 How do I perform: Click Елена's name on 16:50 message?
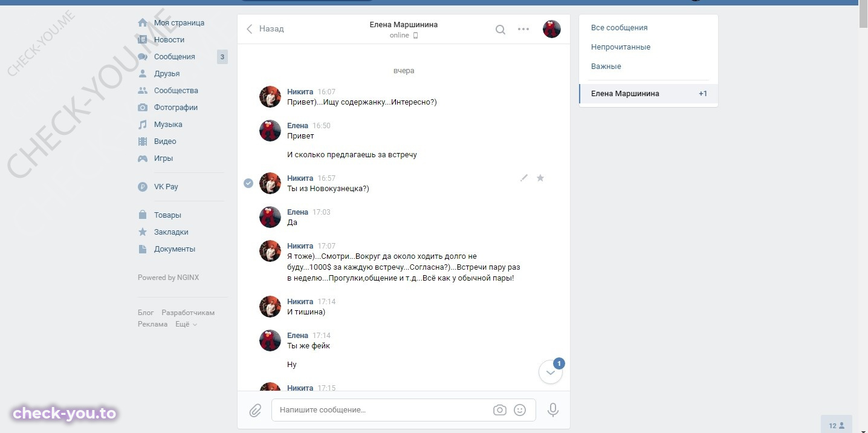[297, 126]
